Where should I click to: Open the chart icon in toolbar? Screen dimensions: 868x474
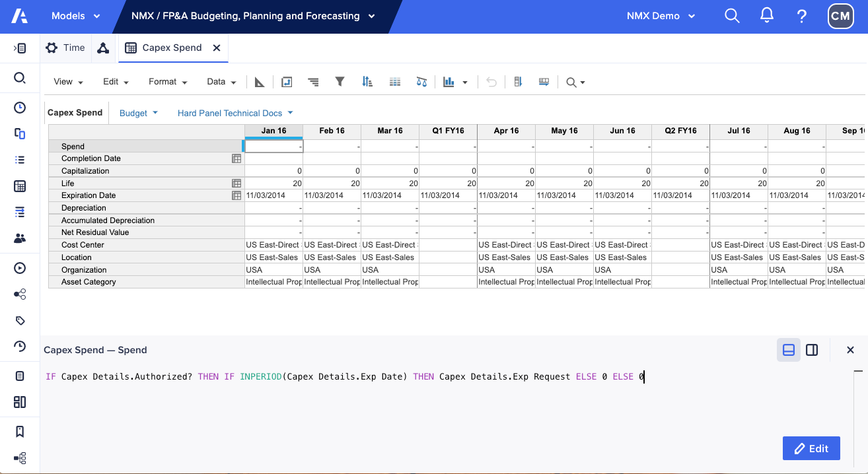tap(449, 82)
